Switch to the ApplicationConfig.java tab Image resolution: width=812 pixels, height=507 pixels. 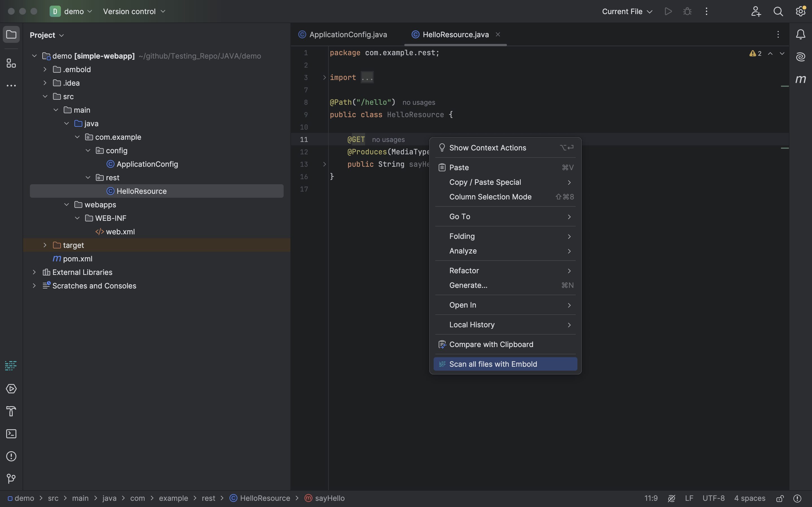348,35
